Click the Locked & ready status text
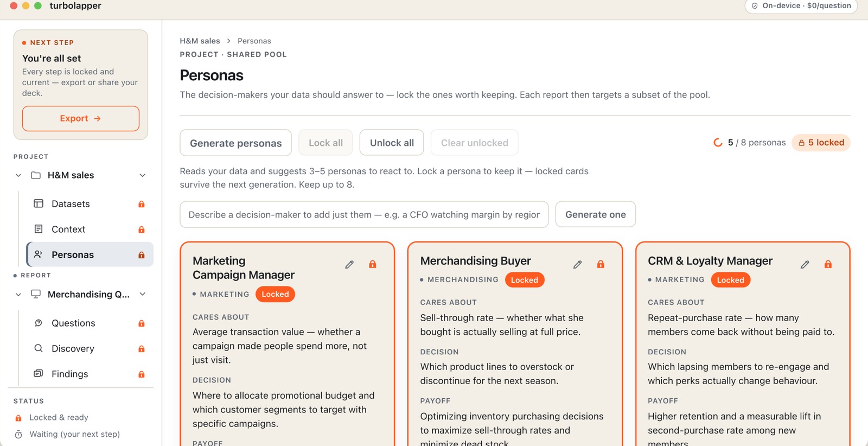The height and width of the screenshot is (446, 868). coord(59,417)
